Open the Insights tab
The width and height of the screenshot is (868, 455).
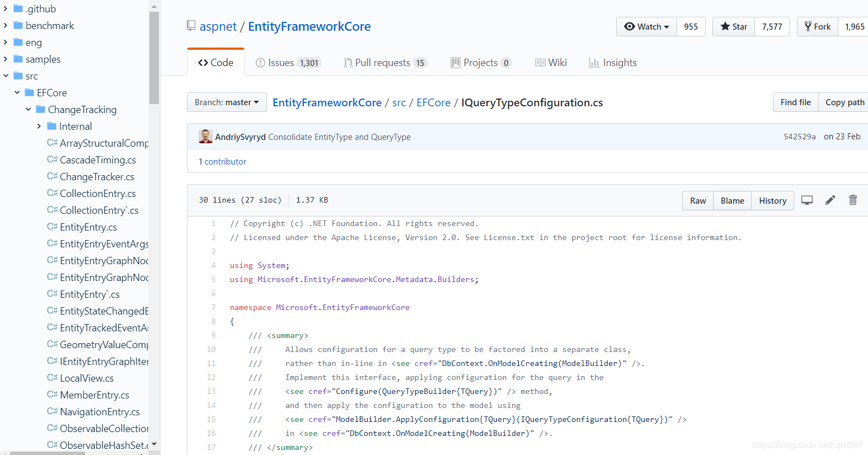click(x=613, y=63)
